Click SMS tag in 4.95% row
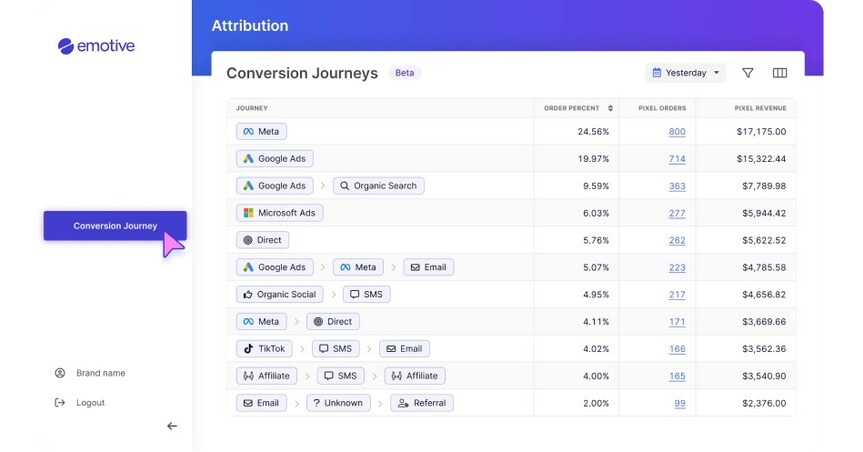 [367, 294]
